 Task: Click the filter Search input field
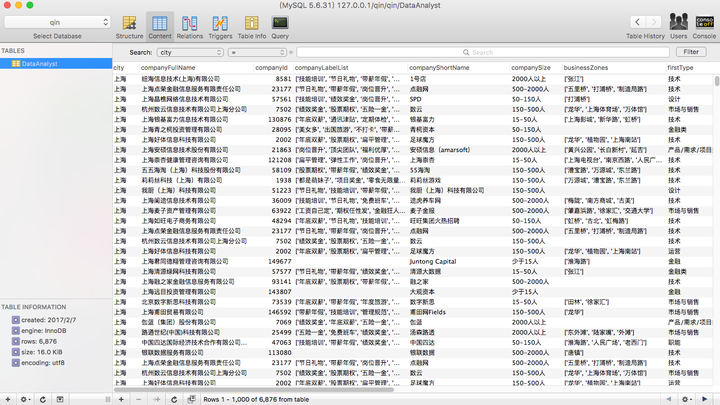[x=483, y=52]
